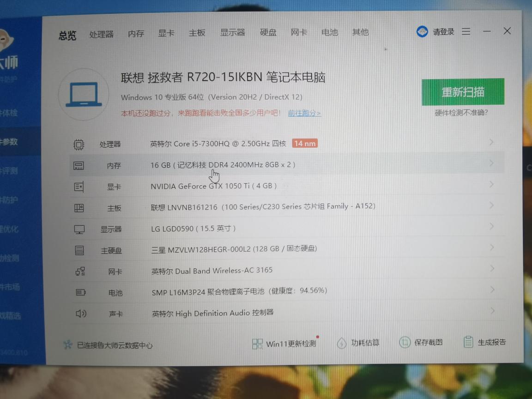Switch to the 总览 tab
532x399 pixels.
point(67,35)
